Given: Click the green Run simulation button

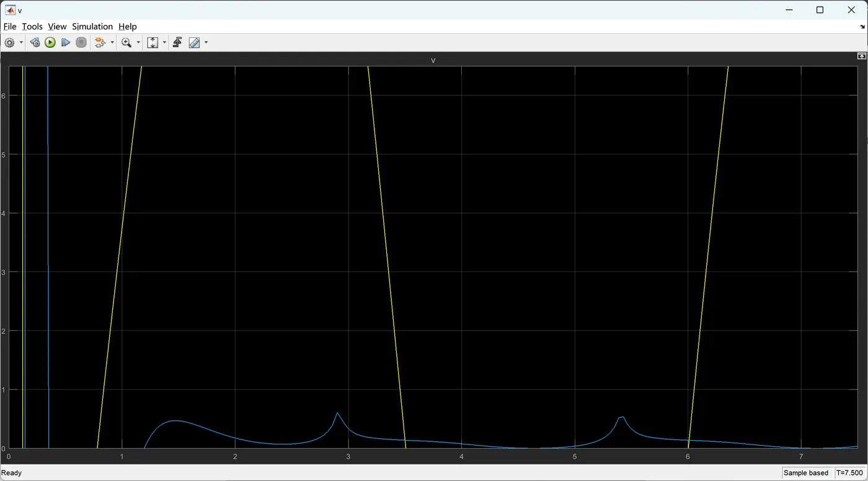Looking at the screenshot, I should 50,43.
